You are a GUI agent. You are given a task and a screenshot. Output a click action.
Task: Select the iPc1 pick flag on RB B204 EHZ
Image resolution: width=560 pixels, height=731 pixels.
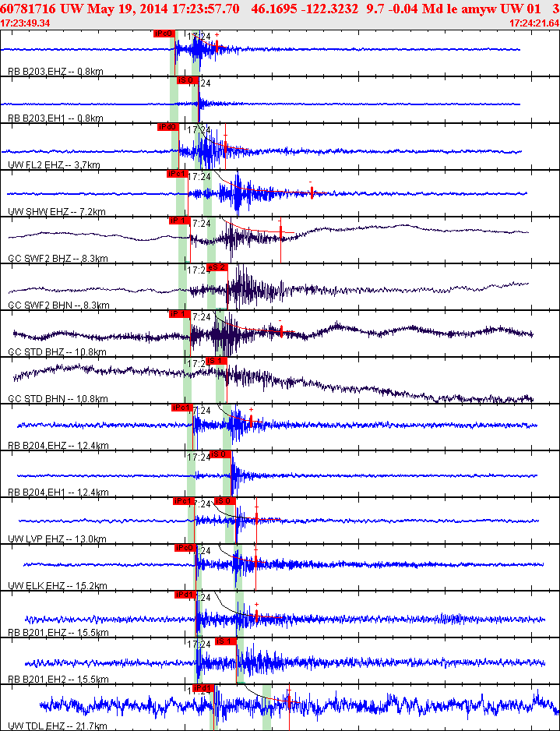pos(182,408)
